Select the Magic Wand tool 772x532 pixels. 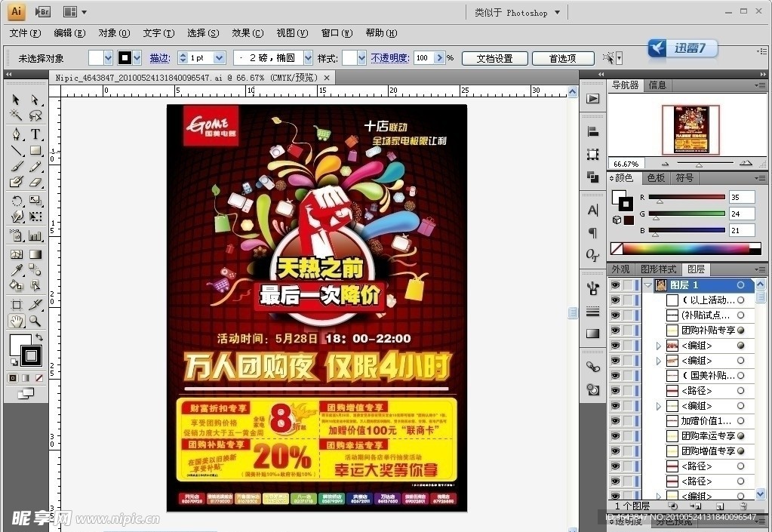pos(16,115)
